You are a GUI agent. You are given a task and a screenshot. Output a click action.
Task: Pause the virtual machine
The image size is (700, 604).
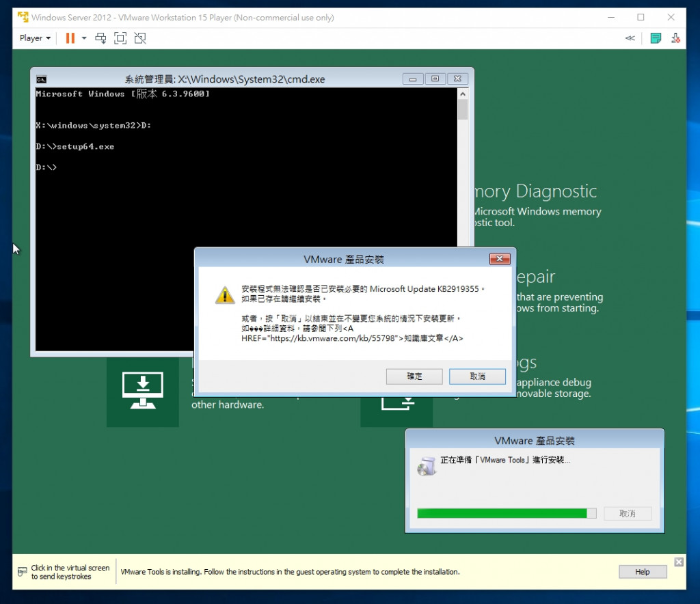coord(70,38)
